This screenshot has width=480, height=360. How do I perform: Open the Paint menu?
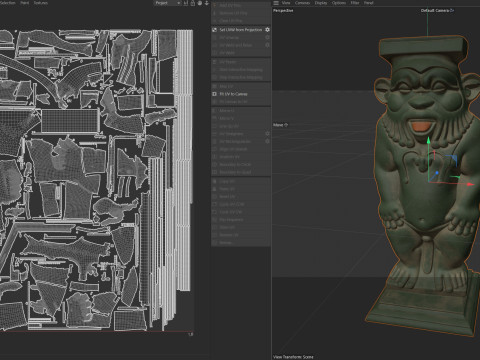point(25,3)
